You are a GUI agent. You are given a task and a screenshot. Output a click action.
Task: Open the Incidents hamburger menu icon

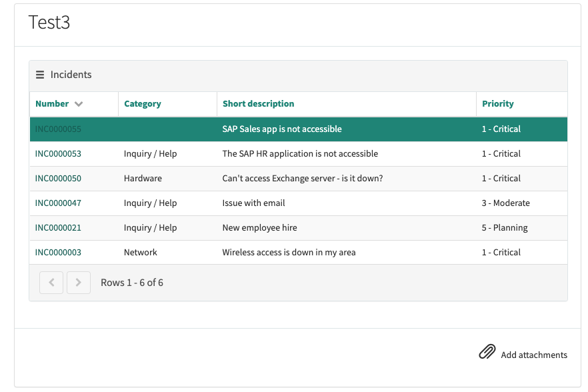click(40, 75)
